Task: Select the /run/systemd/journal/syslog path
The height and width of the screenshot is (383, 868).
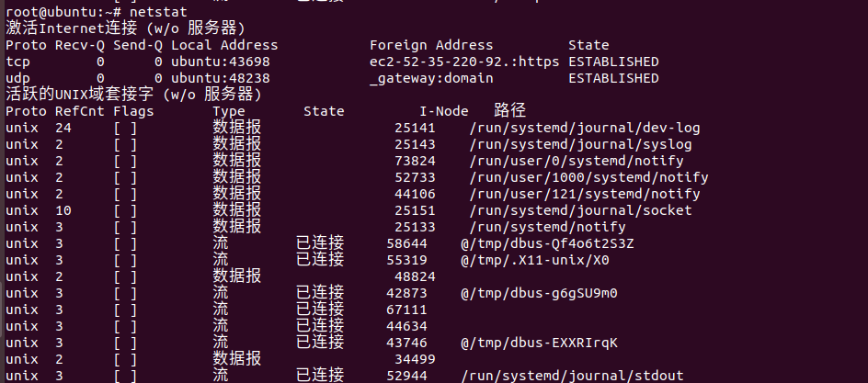Action: 581,145
